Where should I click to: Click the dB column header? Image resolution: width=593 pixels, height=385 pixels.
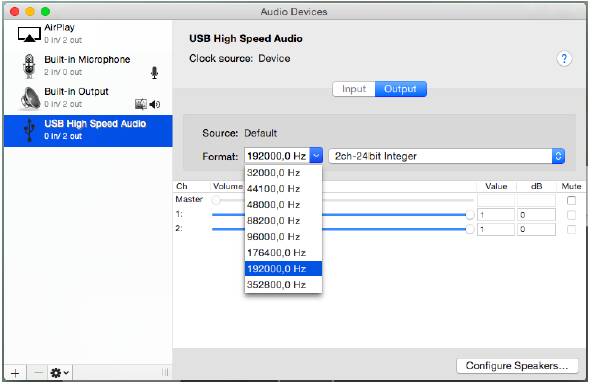[536, 186]
